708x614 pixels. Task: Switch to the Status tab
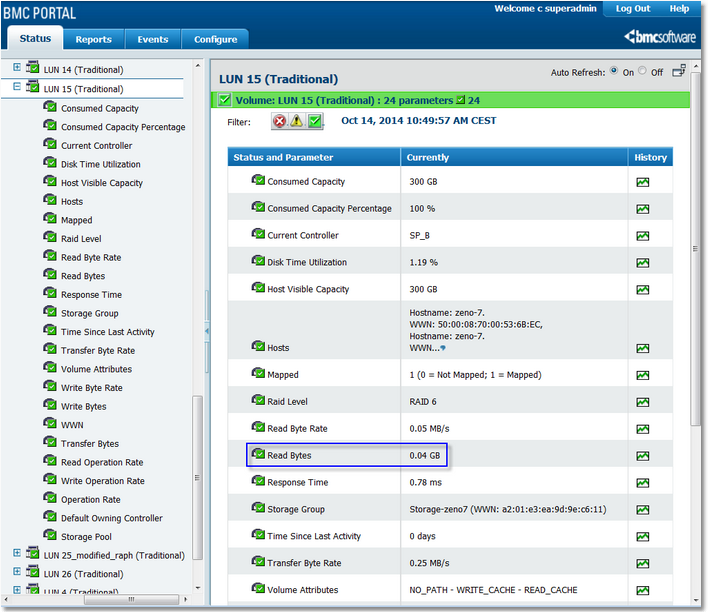[35, 38]
